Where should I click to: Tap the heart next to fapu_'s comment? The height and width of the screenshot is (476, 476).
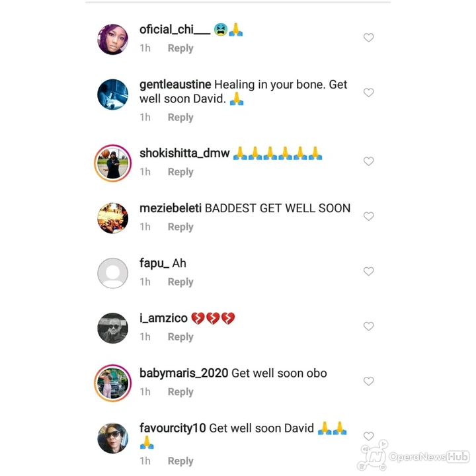[368, 272]
